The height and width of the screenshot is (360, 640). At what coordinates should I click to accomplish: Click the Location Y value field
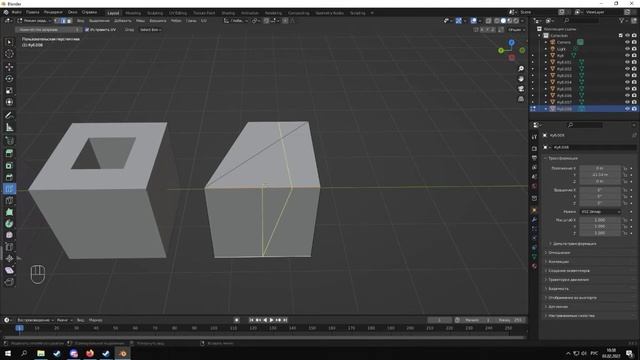[x=600, y=175]
